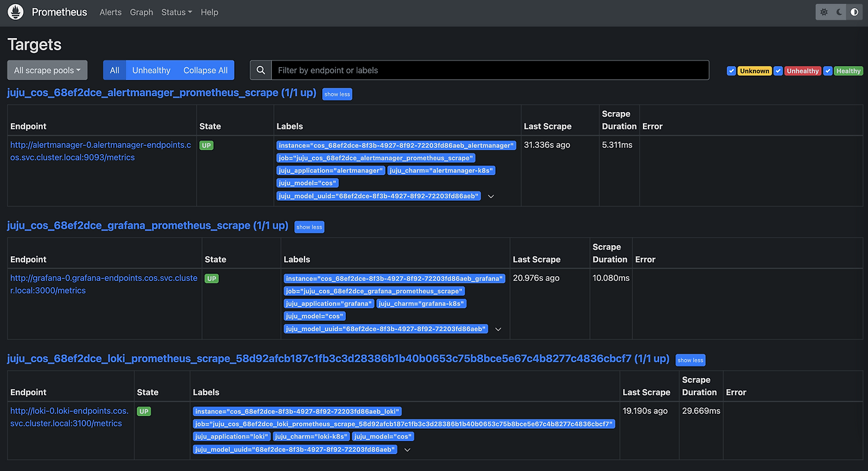Open the grafana scrape pool heading link
Screen dimensions: 868x471
(148, 225)
